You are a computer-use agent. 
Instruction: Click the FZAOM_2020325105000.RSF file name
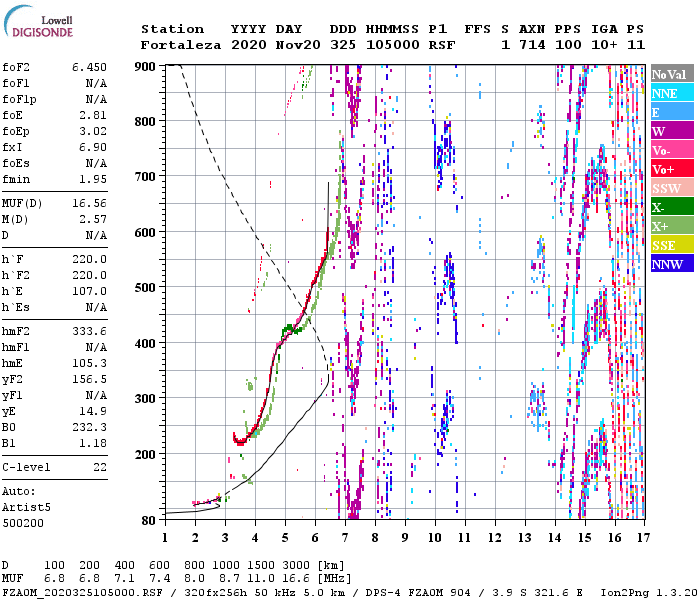click(x=83, y=593)
